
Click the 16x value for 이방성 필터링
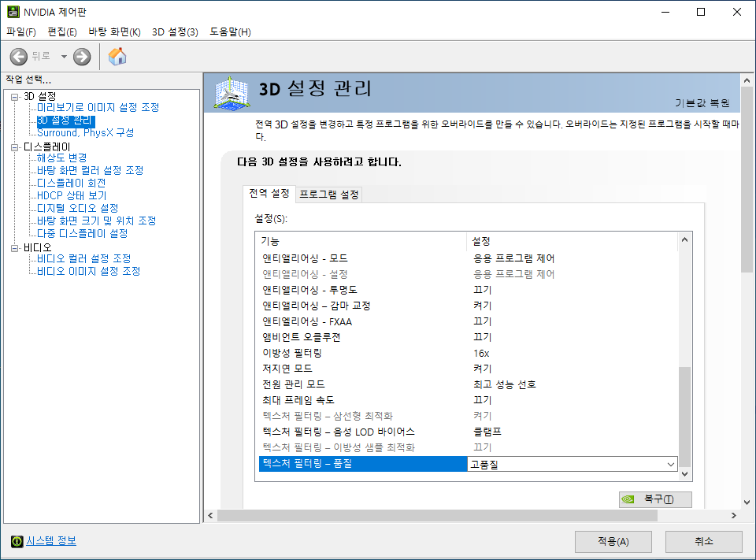click(481, 354)
